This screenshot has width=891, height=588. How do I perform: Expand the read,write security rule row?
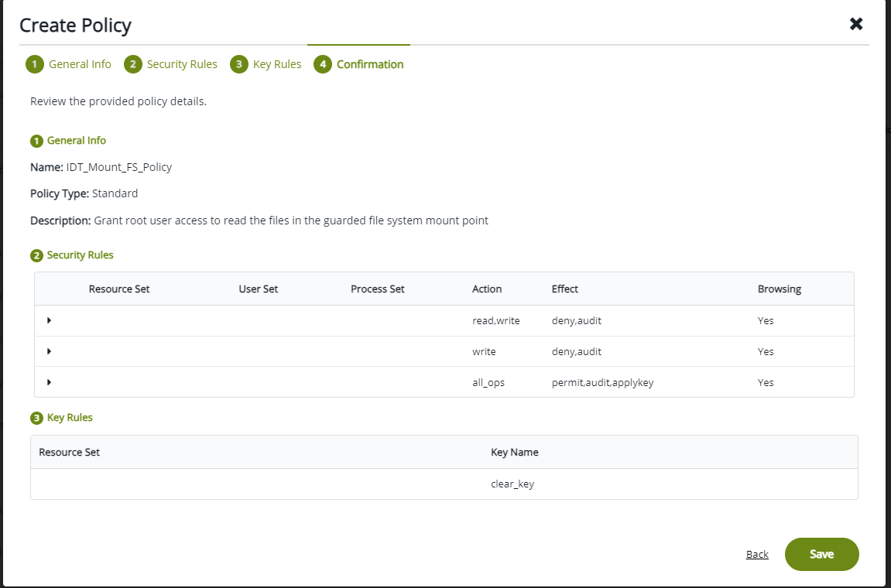[49, 320]
